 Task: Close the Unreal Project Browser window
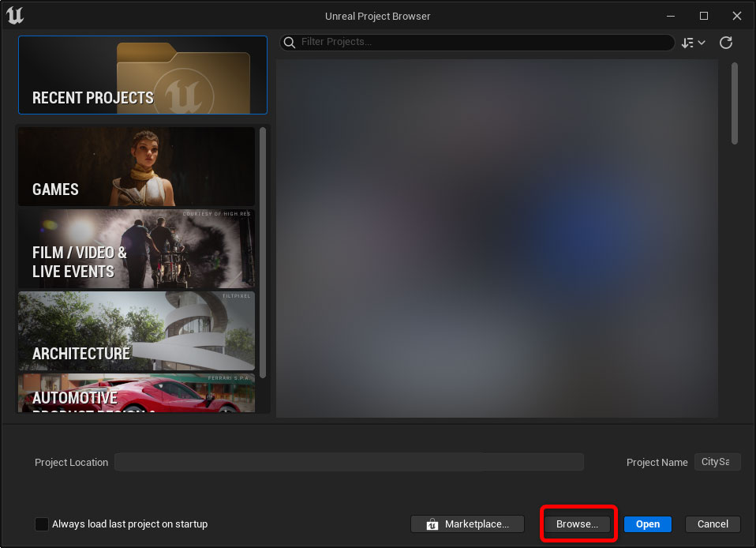click(x=737, y=16)
